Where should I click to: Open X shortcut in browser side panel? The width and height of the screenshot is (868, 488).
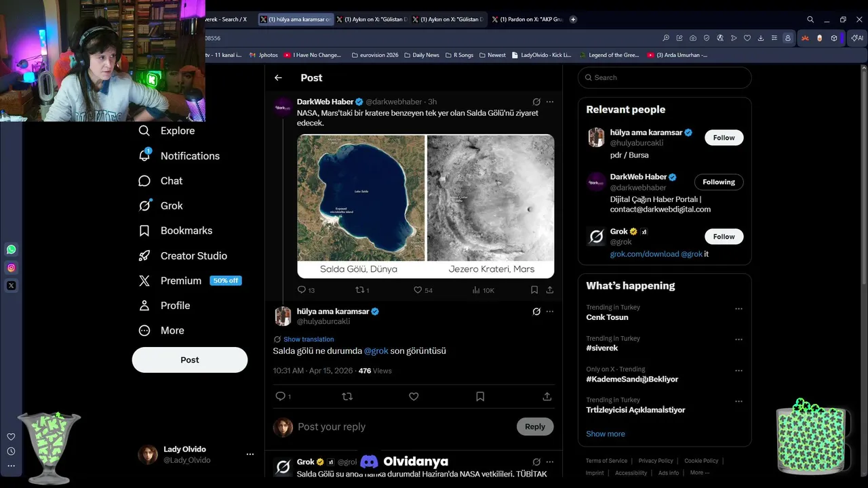pos(11,285)
